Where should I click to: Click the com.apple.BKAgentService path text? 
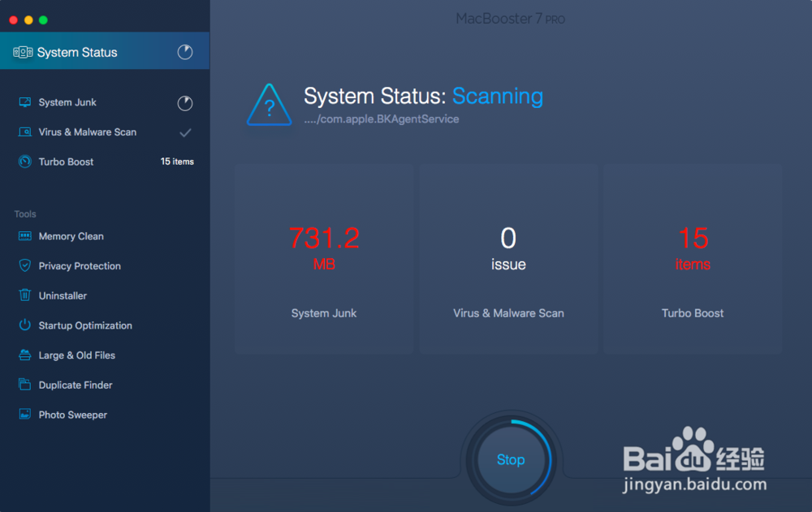pos(382,119)
